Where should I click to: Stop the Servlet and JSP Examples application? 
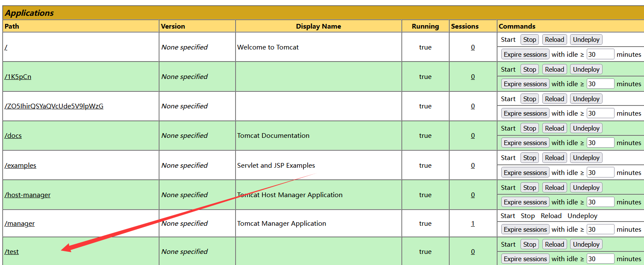(529, 158)
